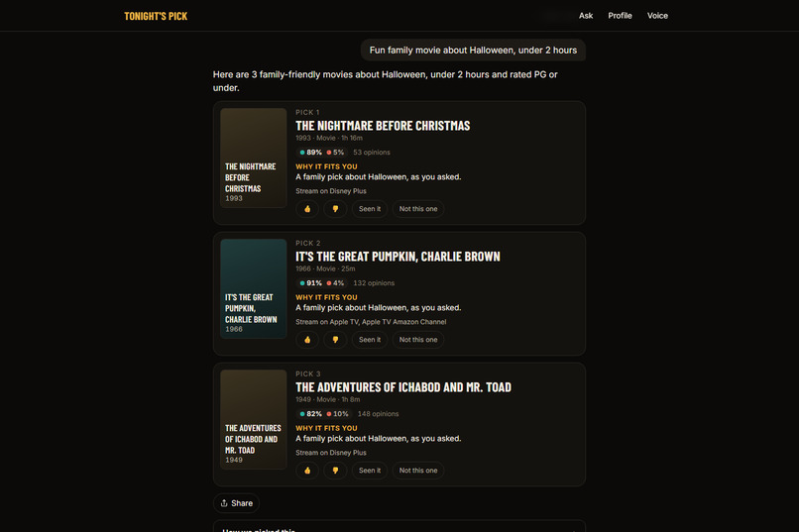The width and height of the screenshot is (799, 532).
Task: Click the 1949 · Movie · 1h 8m info line
Action: click(x=328, y=399)
